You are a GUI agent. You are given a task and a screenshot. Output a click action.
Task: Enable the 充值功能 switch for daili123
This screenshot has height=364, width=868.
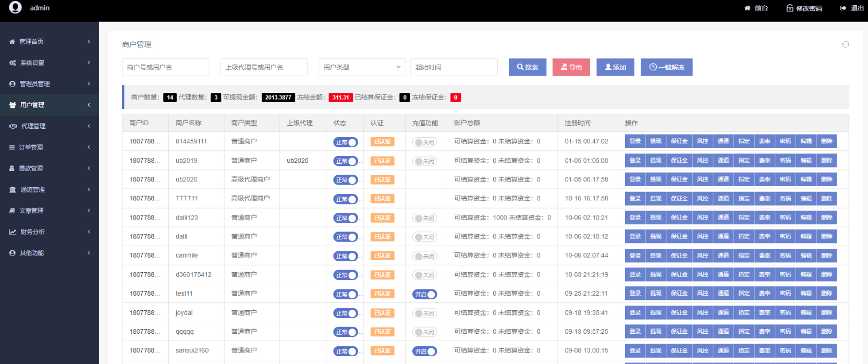[424, 218]
